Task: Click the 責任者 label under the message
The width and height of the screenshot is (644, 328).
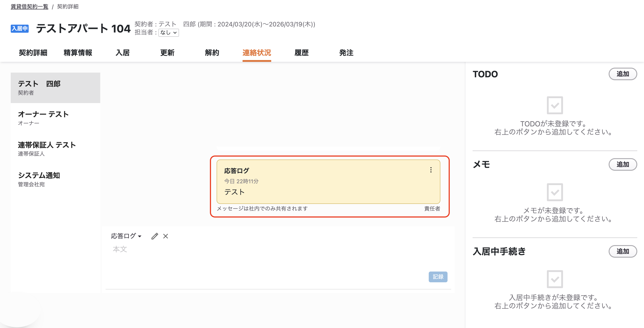Action: click(432, 209)
